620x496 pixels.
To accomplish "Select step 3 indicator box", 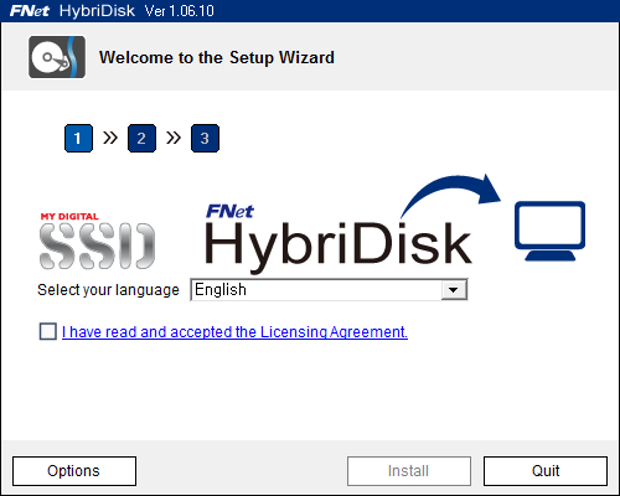I will coord(205,138).
